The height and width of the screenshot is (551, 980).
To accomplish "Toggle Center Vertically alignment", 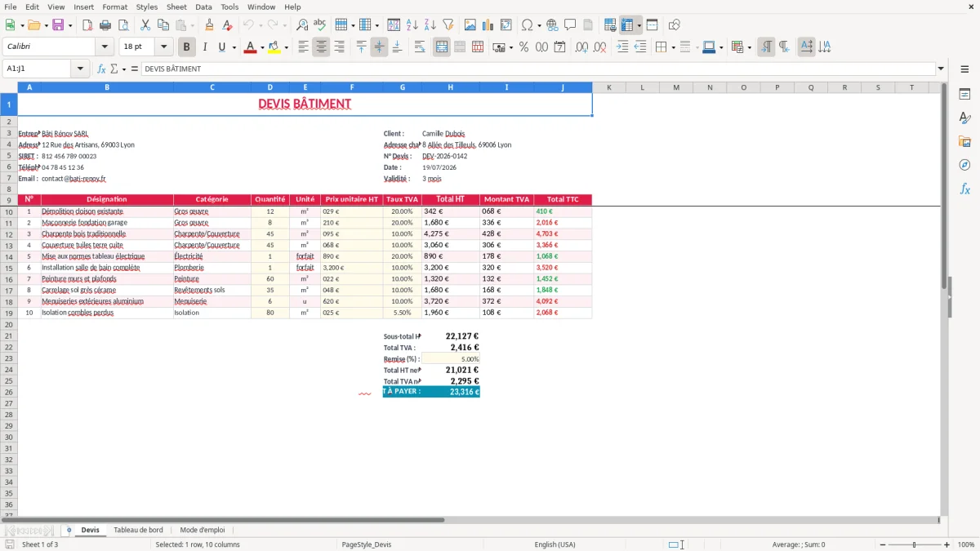I will [379, 47].
